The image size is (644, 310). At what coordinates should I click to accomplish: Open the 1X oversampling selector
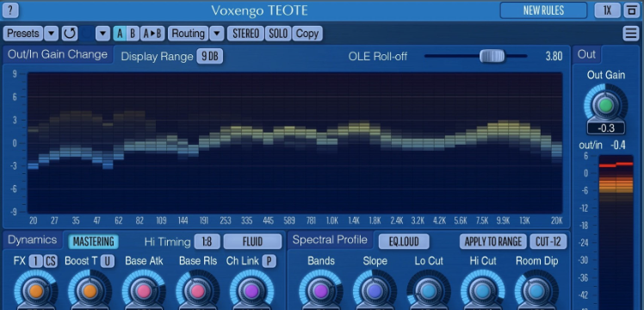[x=608, y=10]
